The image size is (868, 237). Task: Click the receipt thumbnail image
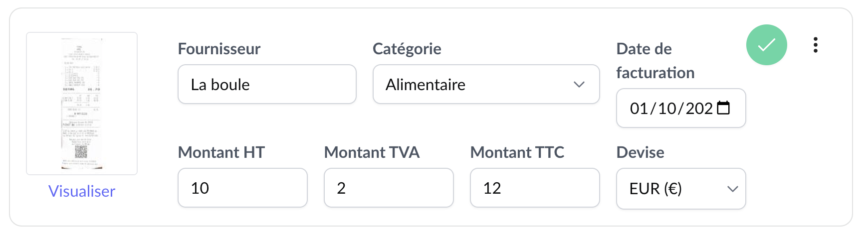point(82,104)
